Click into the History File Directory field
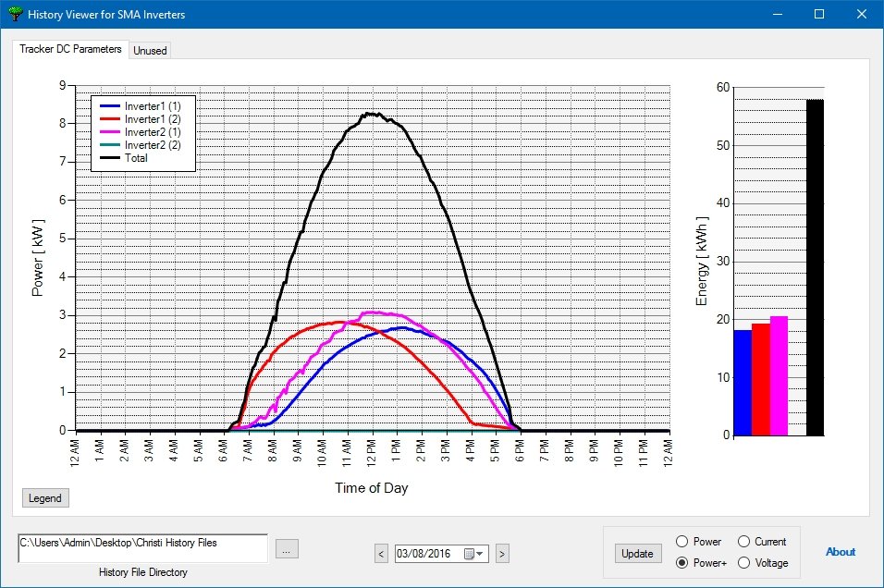The width and height of the screenshot is (884, 588). click(142, 548)
